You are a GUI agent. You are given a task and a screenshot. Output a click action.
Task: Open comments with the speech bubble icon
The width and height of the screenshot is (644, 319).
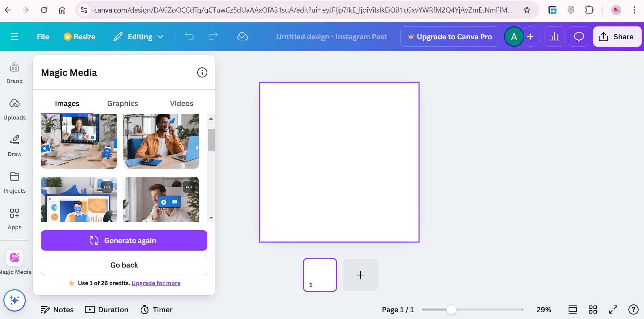(x=579, y=37)
